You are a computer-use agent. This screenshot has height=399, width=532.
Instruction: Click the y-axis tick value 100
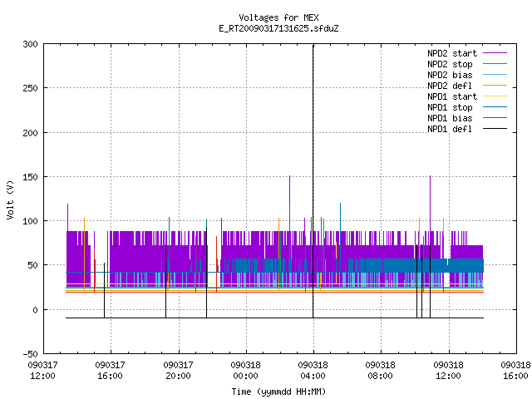[30, 221]
